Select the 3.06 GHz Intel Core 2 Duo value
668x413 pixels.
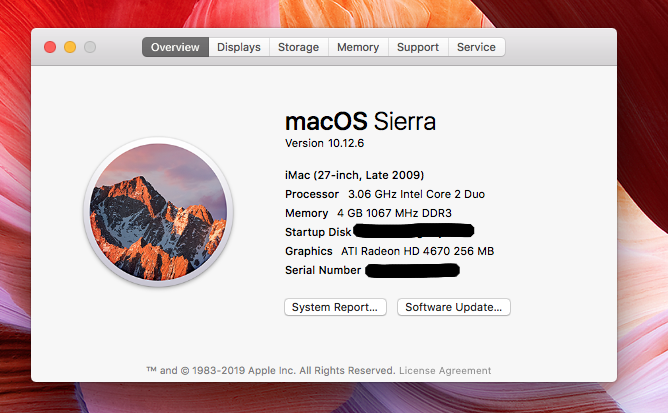[x=416, y=194]
